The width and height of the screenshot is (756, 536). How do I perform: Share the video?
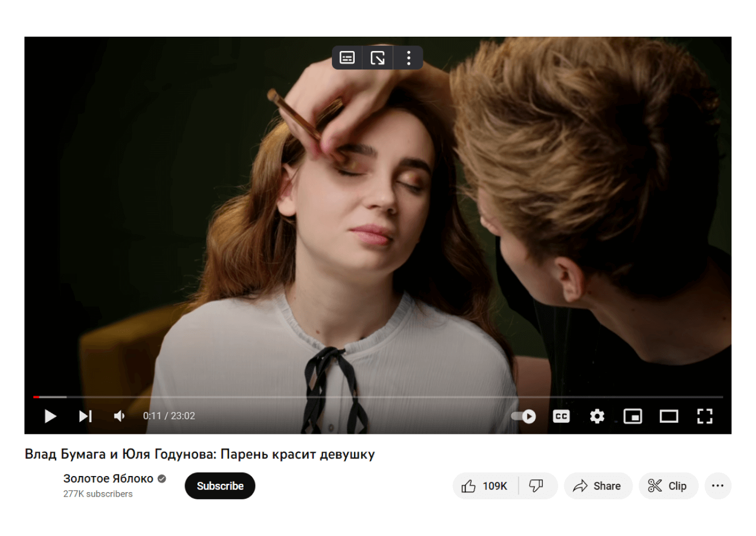(598, 486)
